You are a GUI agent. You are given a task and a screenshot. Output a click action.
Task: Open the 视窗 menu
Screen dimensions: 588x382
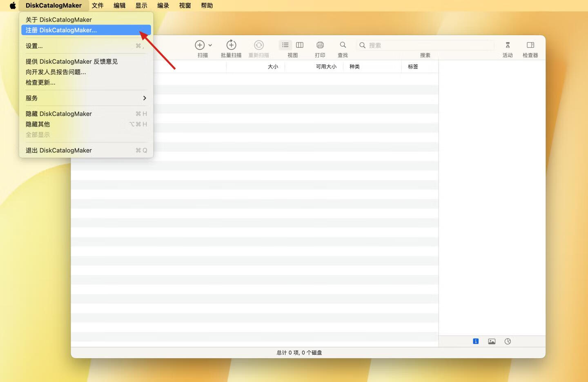pos(185,5)
